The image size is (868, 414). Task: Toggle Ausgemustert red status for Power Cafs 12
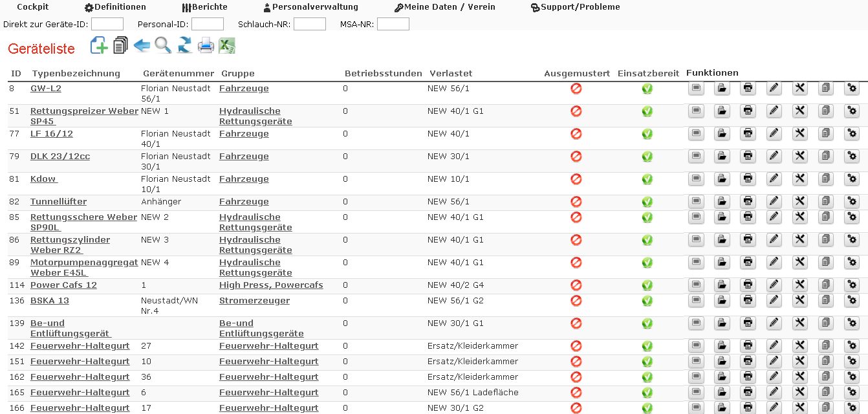point(576,285)
